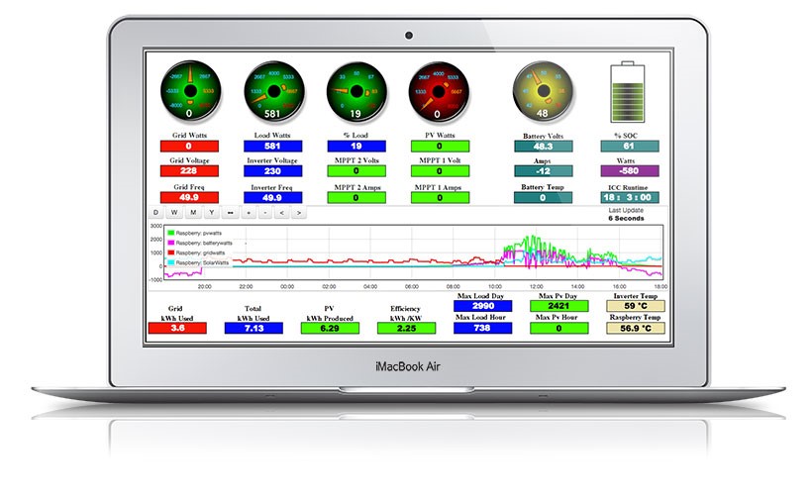Click the Max Load Hour value 738
The width and height of the screenshot is (812, 504).
coord(482,328)
